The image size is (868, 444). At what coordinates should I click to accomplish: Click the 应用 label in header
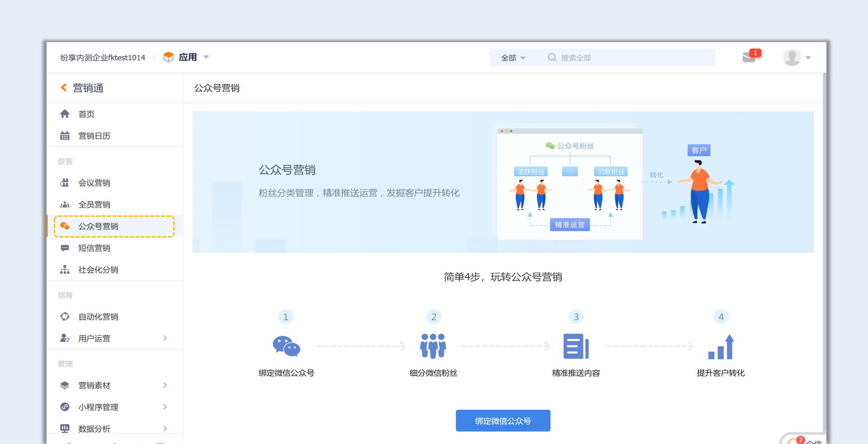[x=188, y=57]
